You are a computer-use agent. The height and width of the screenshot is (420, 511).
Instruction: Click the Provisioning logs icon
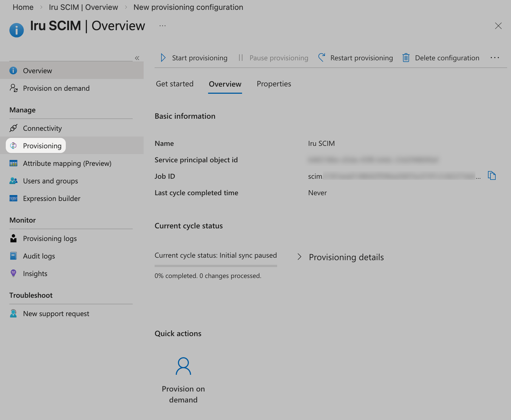pos(13,238)
